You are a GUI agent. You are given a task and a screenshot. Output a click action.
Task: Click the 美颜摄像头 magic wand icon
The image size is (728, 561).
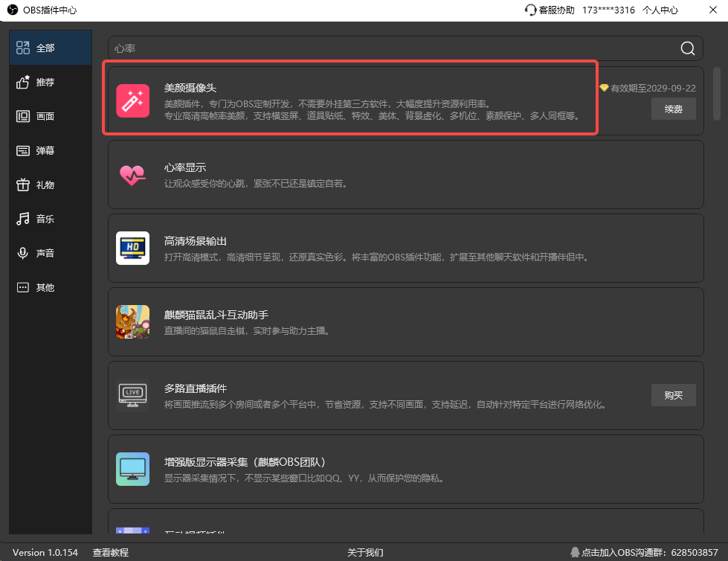(133, 100)
